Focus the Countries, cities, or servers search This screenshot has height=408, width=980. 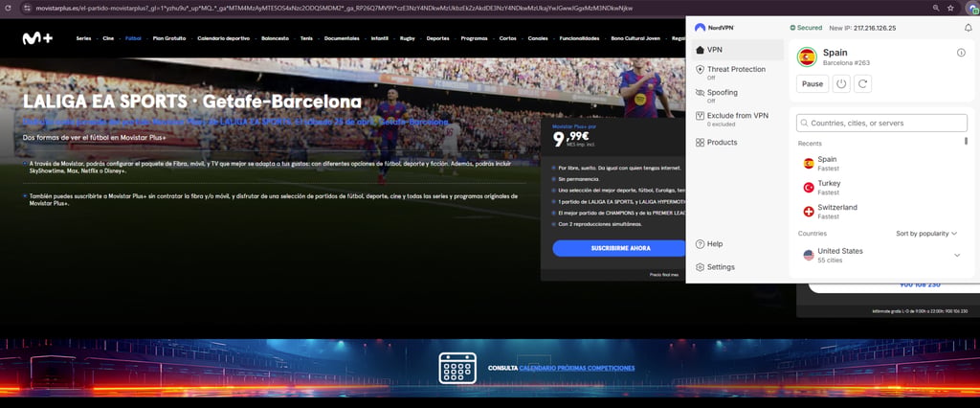[881, 124]
